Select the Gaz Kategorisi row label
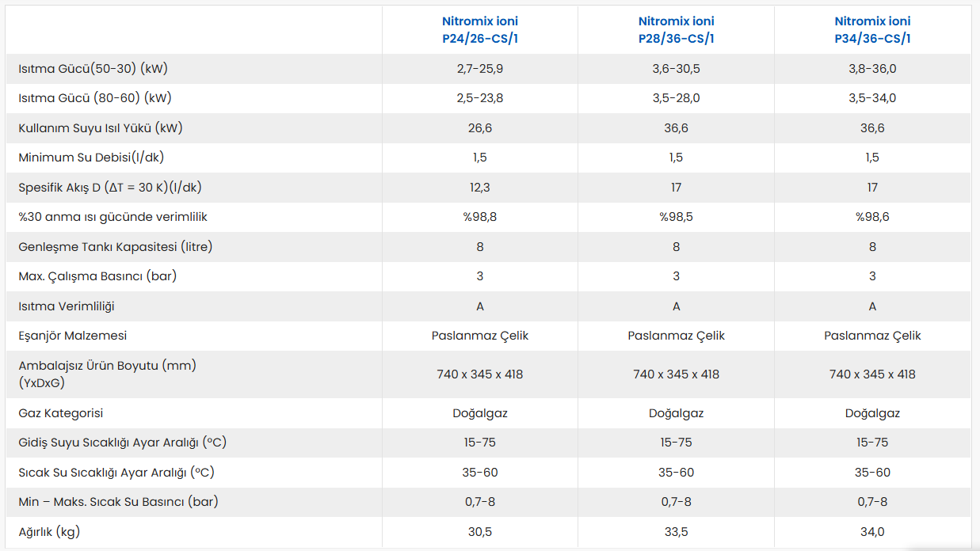 click(x=61, y=413)
